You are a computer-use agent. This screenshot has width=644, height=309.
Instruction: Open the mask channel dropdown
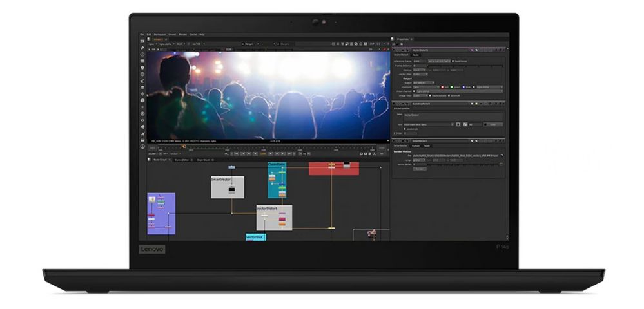click(459, 91)
